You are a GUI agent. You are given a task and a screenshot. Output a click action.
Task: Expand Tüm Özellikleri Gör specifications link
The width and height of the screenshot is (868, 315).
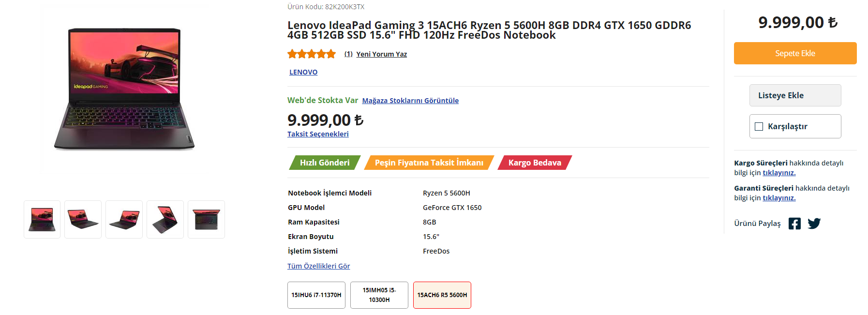[318, 266]
